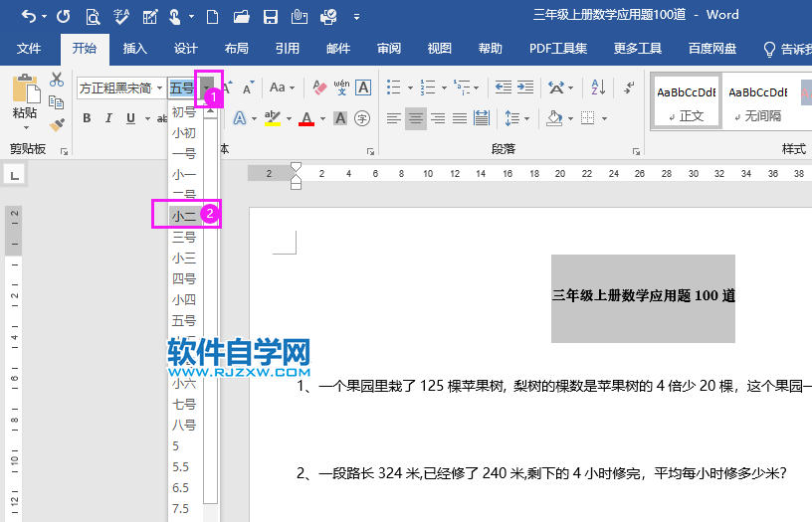812x522 pixels.
Task: Open Print Preview from quick access toolbar
Action: pyautogui.click(x=93, y=17)
